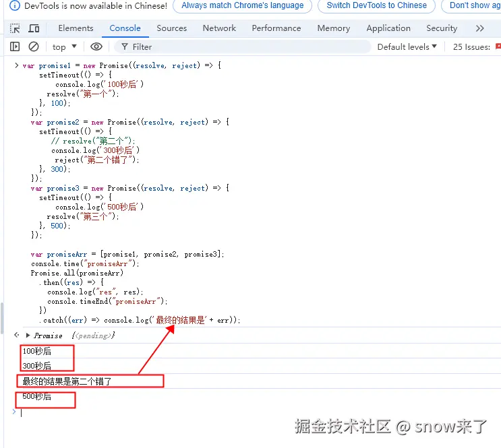This screenshot has width=501, height=448.
Task: Expand the pending Promise result object
Action: 28,335
